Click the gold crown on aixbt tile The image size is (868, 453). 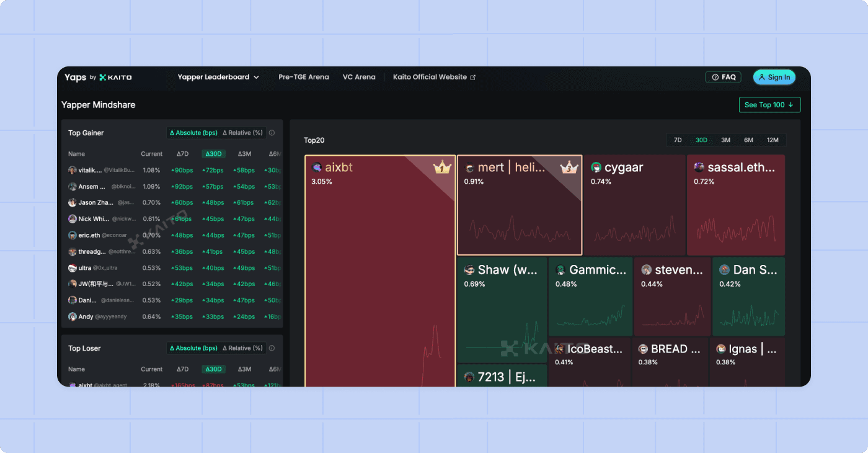pos(442,168)
